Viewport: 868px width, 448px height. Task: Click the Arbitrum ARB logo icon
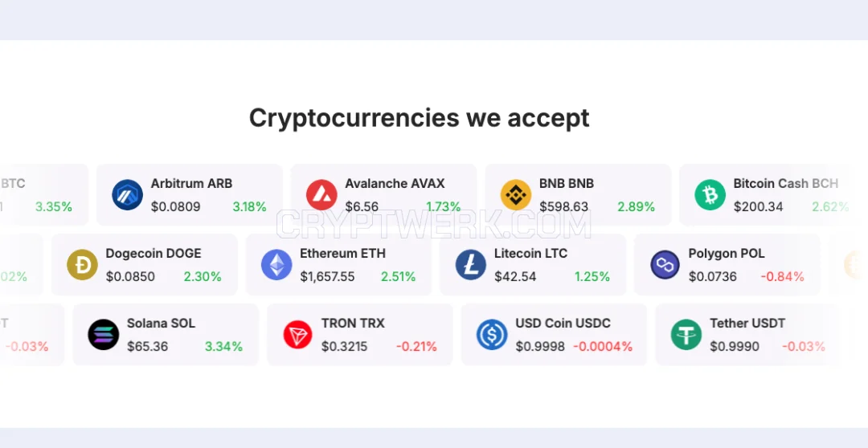click(127, 194)
